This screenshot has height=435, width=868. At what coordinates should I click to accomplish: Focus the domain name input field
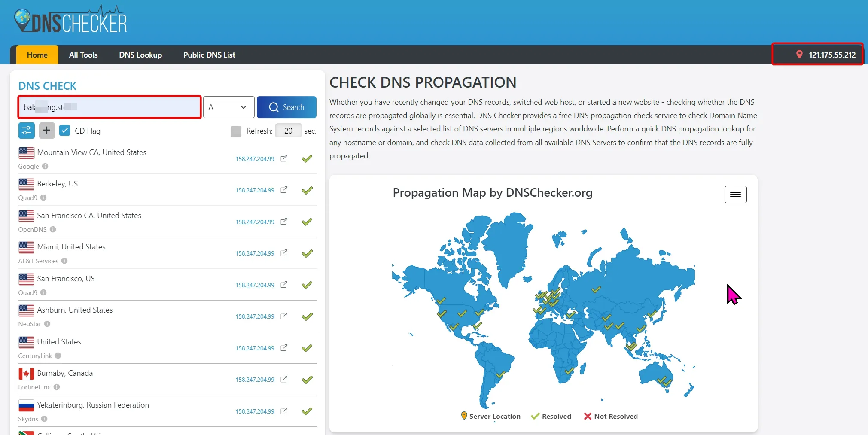(x=110, y=107)
